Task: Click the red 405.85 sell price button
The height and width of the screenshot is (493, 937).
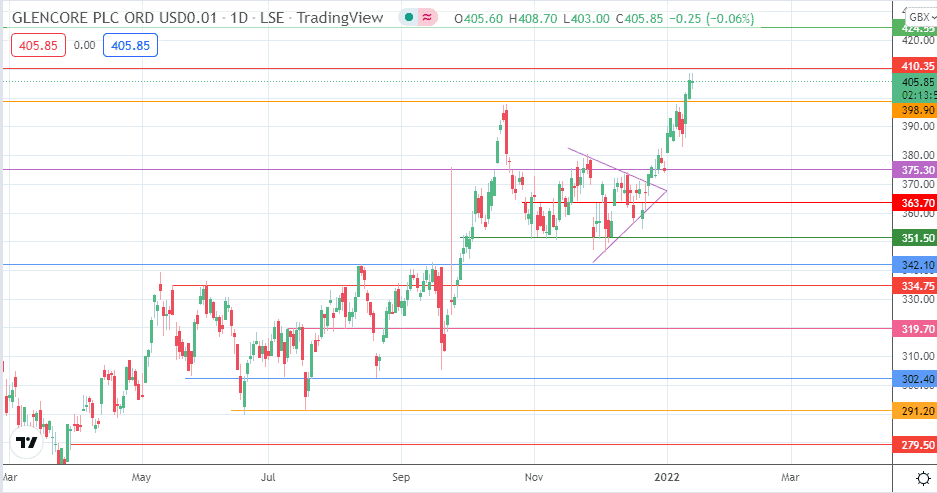Action: 38,45
